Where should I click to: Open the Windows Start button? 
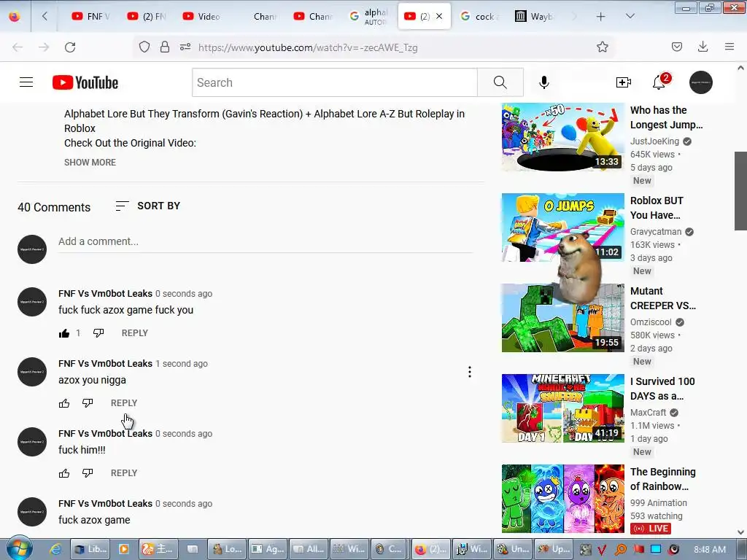[19, 548]
